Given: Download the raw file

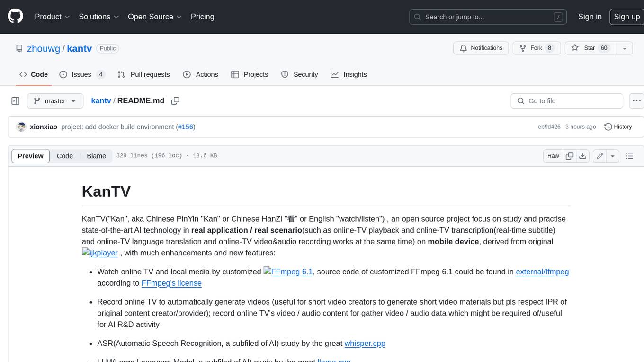Looking at the screenshot, I should [583, 156].
